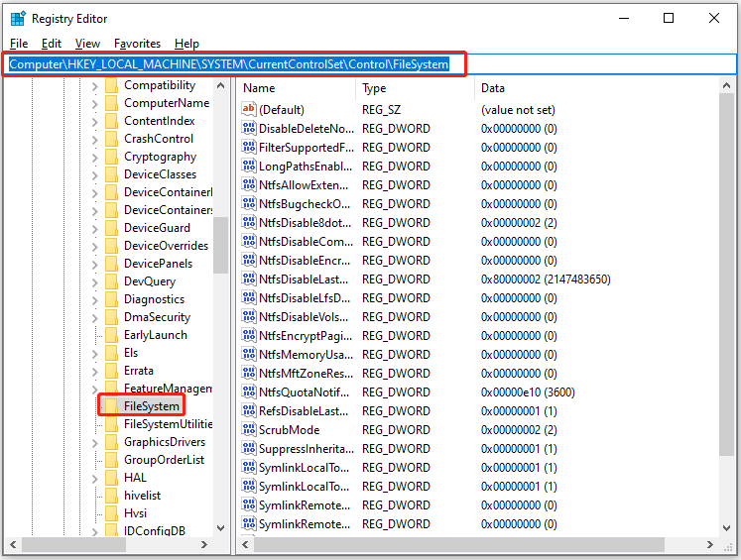Click the NtfsMemoryUsa... DWORD icon
The width and height of the screenshot is (741, 560).
tap(249, 355)
